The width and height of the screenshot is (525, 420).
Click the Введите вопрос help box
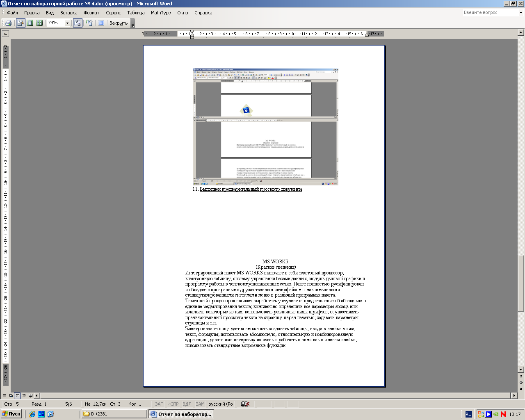tap(490, 13)
